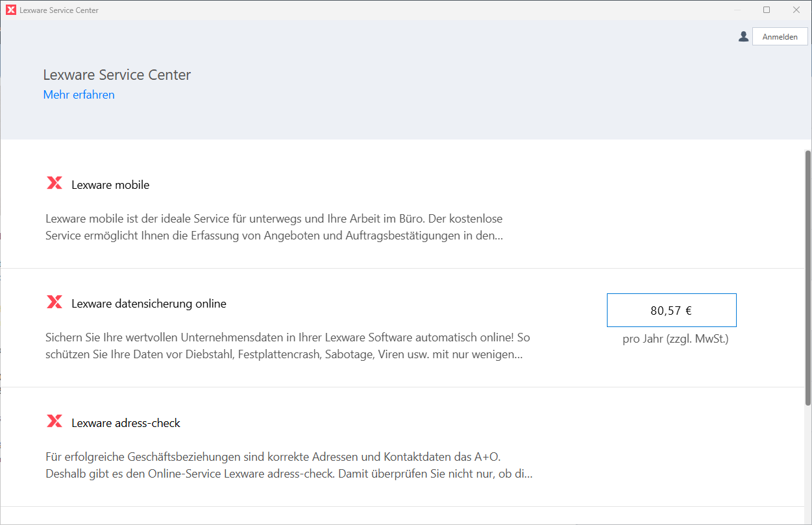Click the Lexware mobile logo icon

point(55,183)
